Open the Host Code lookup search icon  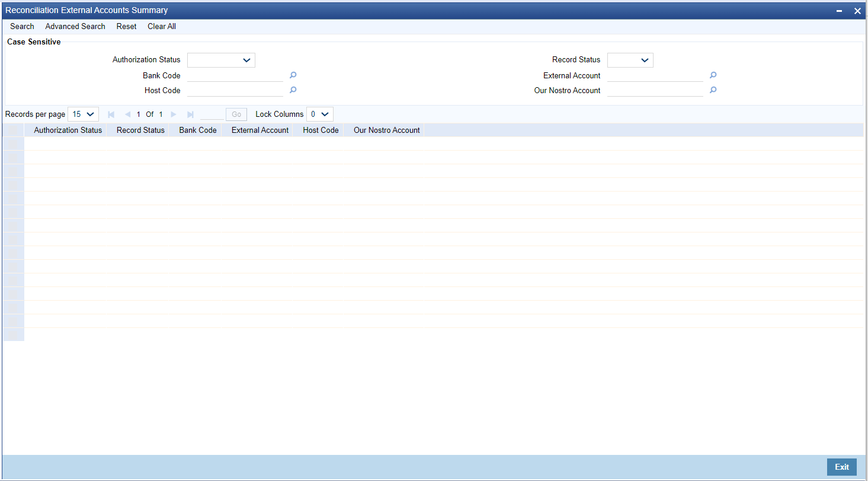pyautogui.click(x=293, y=90)
